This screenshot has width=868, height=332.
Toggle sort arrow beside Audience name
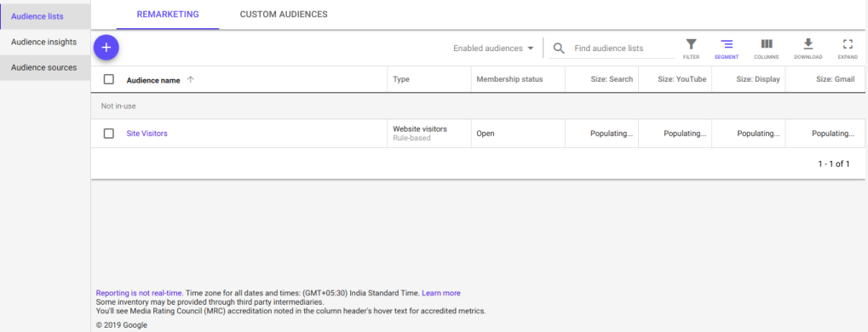191,80
